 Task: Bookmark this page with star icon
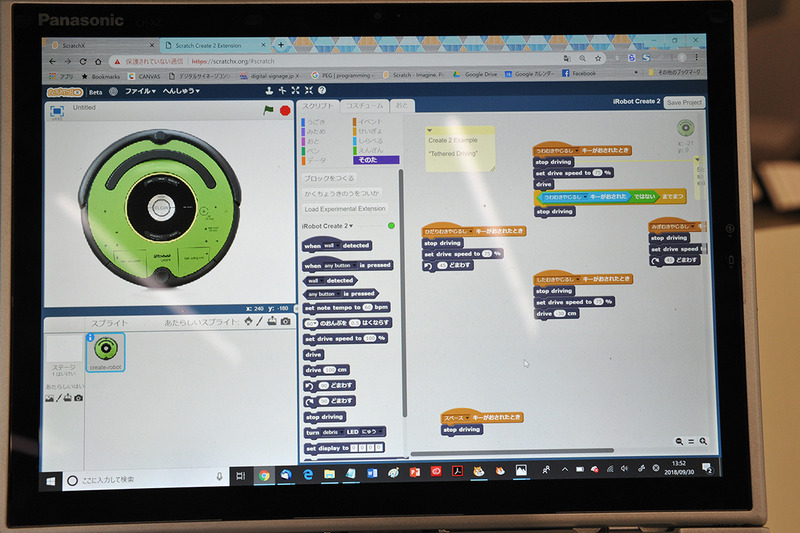[598, 59]
